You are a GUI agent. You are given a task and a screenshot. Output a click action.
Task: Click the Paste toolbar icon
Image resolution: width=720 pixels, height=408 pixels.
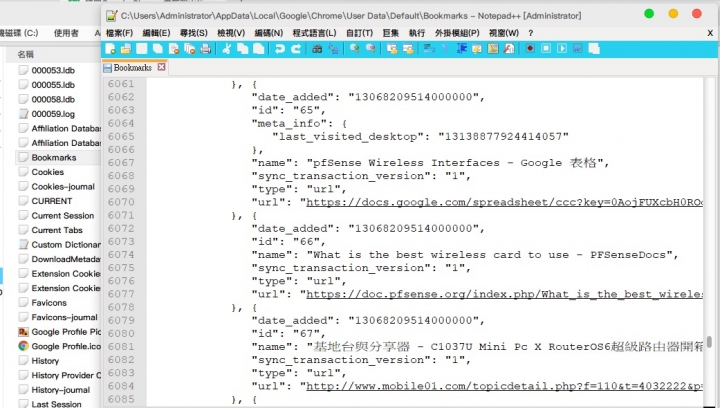(259, 49)
